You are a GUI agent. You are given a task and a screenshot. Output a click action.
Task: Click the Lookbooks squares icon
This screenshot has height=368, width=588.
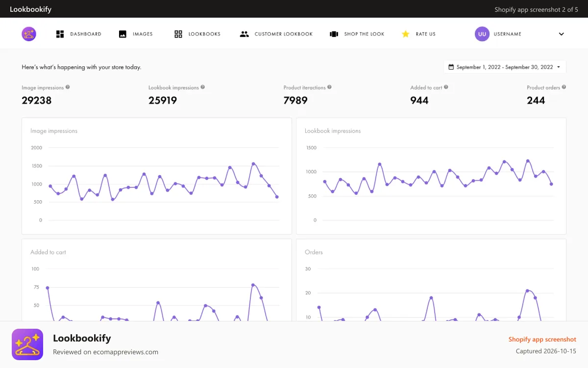pyautogui.click(x=178, y=34)
